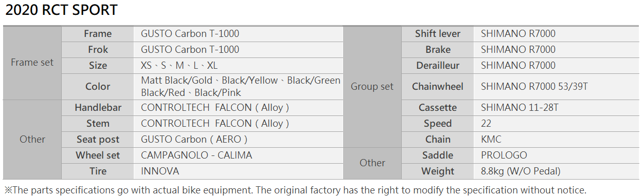The image size is (644, 196).
Task: Click the Frok label cell
Action: (x=97, y=50)
